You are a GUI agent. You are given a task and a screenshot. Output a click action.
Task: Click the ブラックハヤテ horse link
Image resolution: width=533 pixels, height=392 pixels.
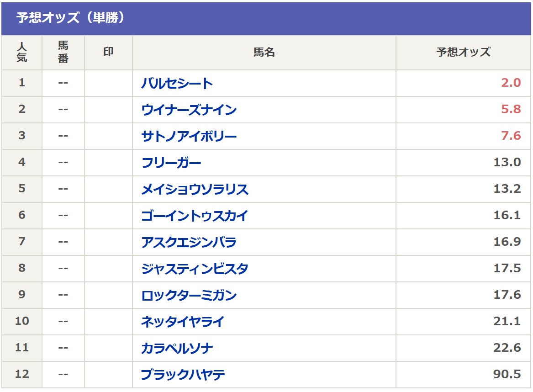(x=183, y=375)
